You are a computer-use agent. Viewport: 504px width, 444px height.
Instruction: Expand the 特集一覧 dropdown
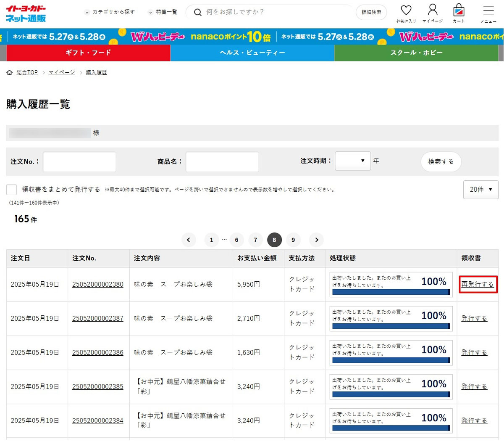coord(163,12)
